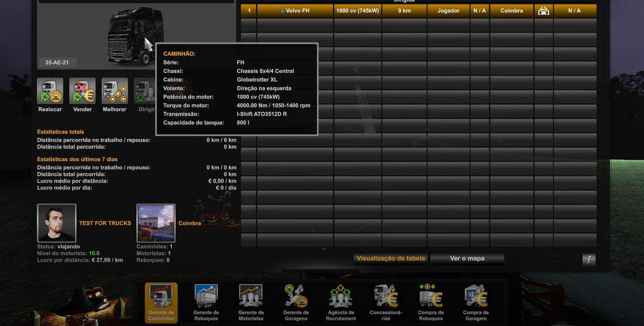
Task: Open Agência de Recrutamento
Action: pyautogui.click(x=340, y=302)
